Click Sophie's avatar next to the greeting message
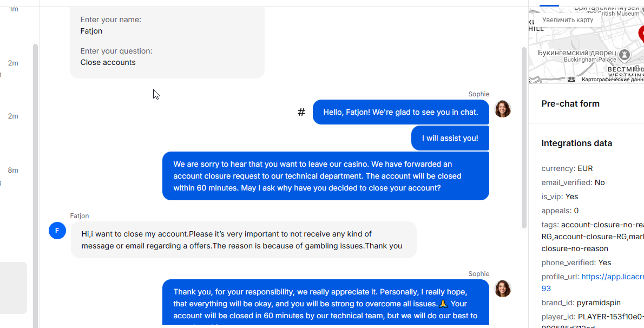Image resolution: width=644 pixels, height=328 pixels. (x=503, y=109)
